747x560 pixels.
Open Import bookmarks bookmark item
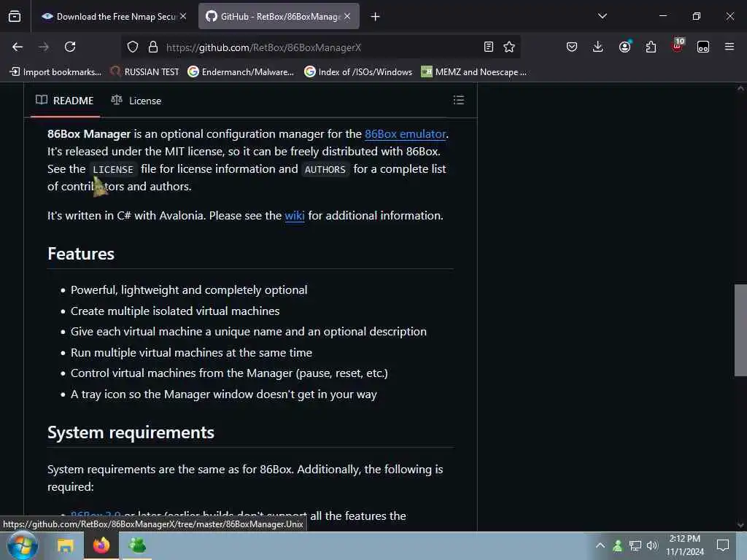point(55,72)
